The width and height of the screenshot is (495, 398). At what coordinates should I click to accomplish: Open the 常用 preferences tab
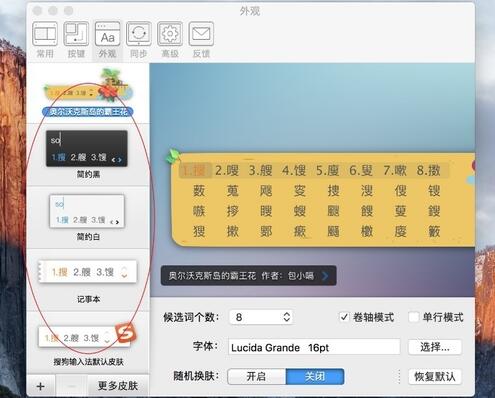(x=45, y=39)
